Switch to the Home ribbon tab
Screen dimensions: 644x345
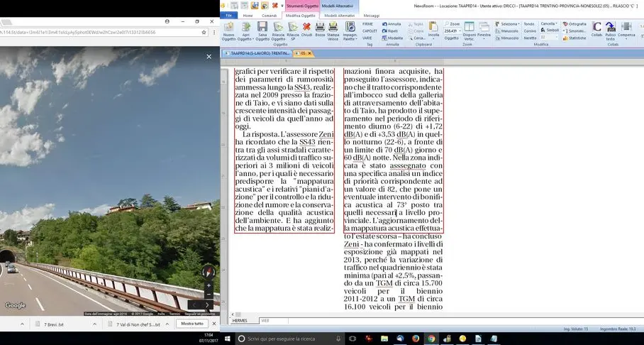pos(248,16)
